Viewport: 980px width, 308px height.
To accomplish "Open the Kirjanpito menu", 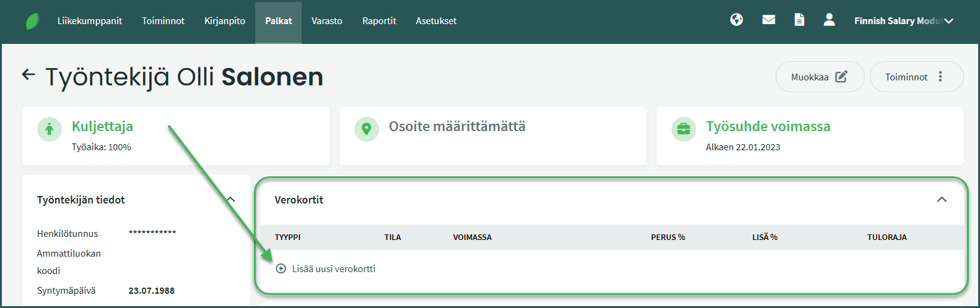I will 225,21.
